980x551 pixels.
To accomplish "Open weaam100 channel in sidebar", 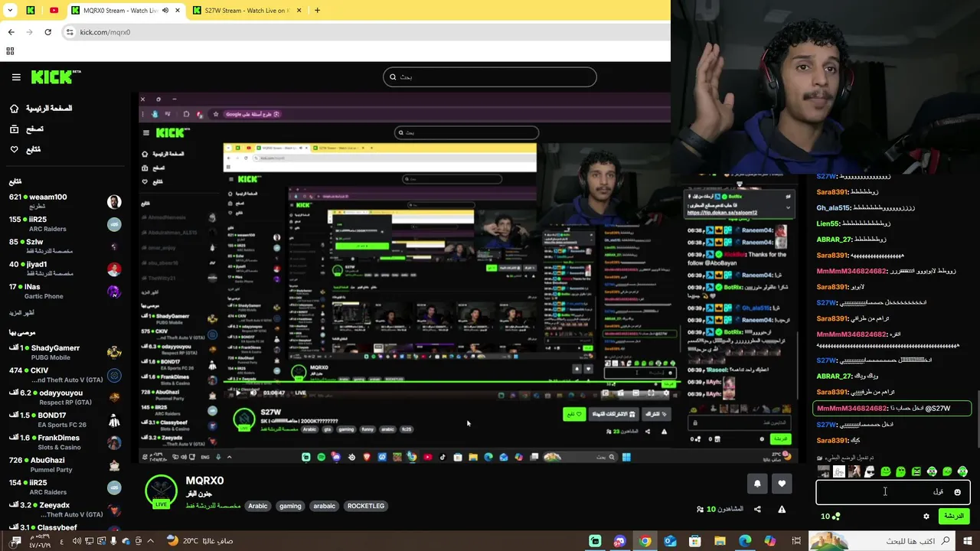I will (x=65, y=202).
